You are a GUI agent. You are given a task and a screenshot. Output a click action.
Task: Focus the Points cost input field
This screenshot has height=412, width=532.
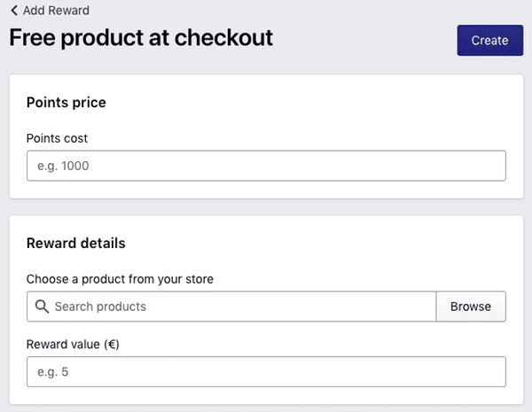[x=266, y=166]
